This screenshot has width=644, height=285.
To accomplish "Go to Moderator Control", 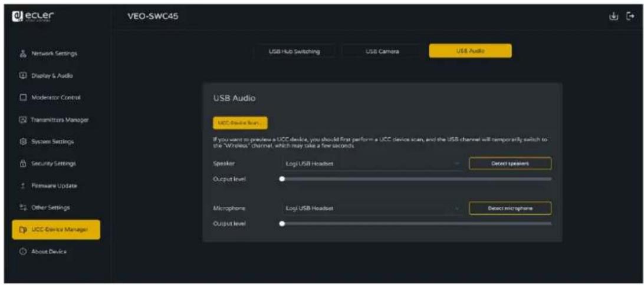I will pyautogui.click(x=56, y=98).
